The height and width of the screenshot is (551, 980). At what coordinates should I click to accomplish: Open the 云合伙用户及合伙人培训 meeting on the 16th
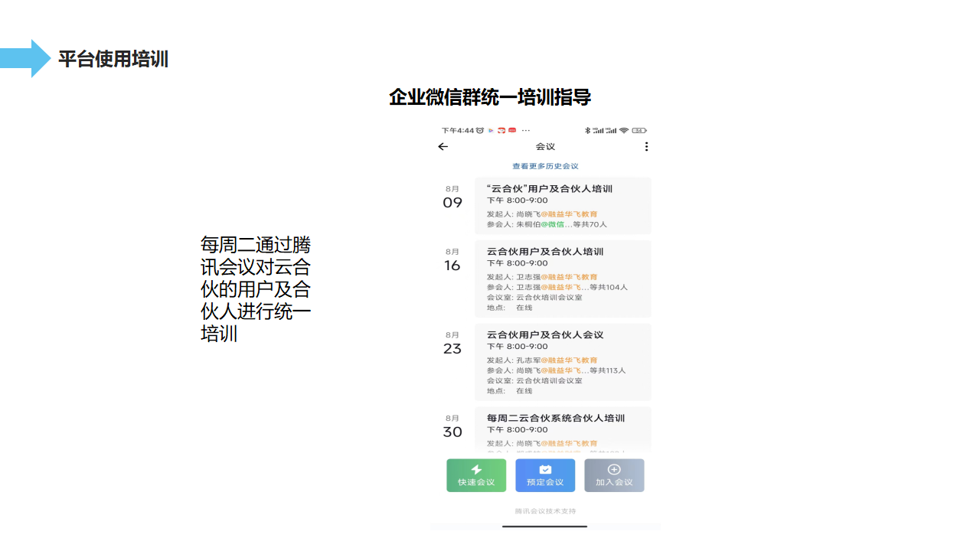click(x=563, y=279)
